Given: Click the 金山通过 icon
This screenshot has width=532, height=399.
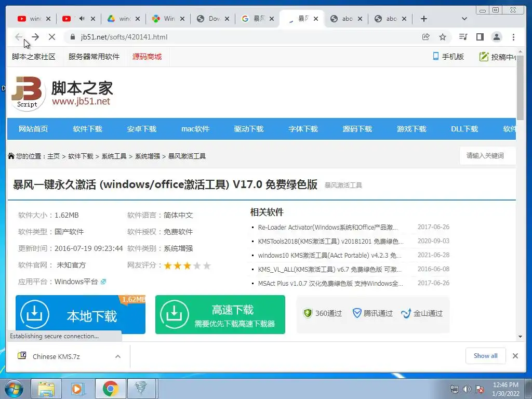Looking at the screenshot, I should point(406,313).
